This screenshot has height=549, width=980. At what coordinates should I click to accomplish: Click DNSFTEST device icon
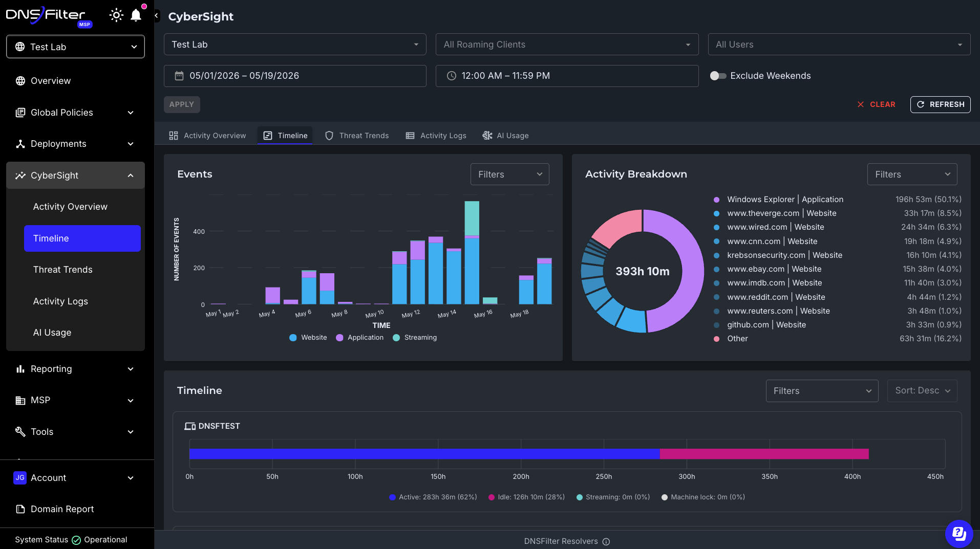190,426
